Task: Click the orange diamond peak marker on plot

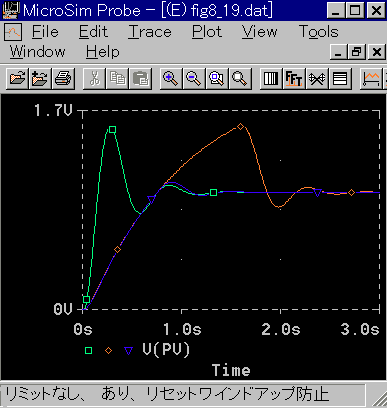Action: pos(240,127)
